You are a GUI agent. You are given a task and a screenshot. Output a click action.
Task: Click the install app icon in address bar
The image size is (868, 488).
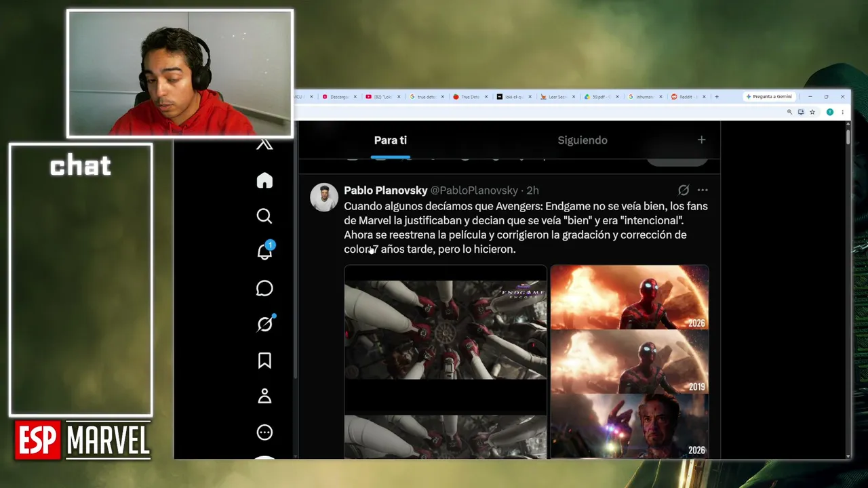[x=801, y=112]
